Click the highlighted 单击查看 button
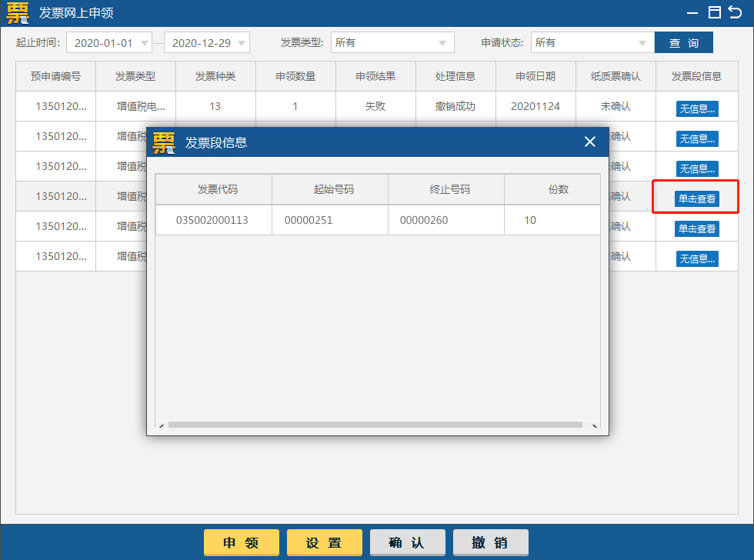The width and height of the screenshot is (754, 560). click(x=696, y=197)
